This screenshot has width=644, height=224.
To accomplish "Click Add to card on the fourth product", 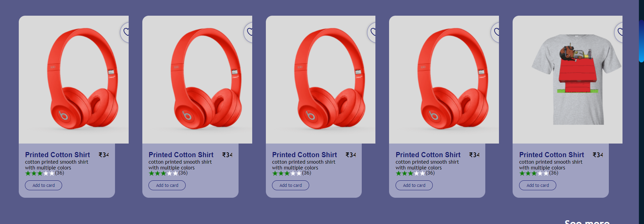I will (414, 185).
